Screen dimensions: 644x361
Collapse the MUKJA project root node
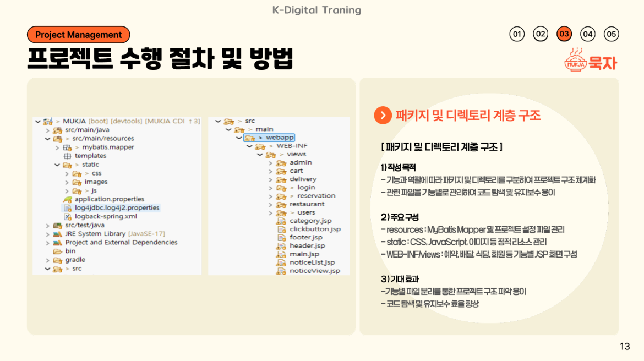(38, 121)
